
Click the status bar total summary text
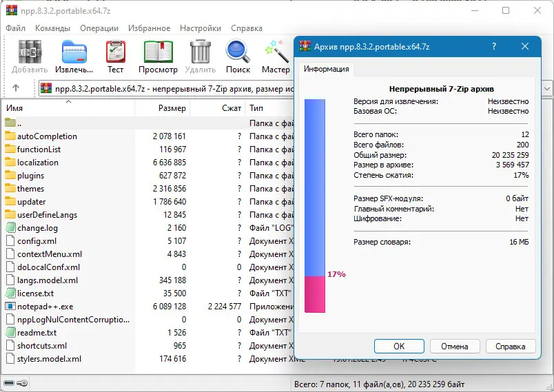click(379, 384)
